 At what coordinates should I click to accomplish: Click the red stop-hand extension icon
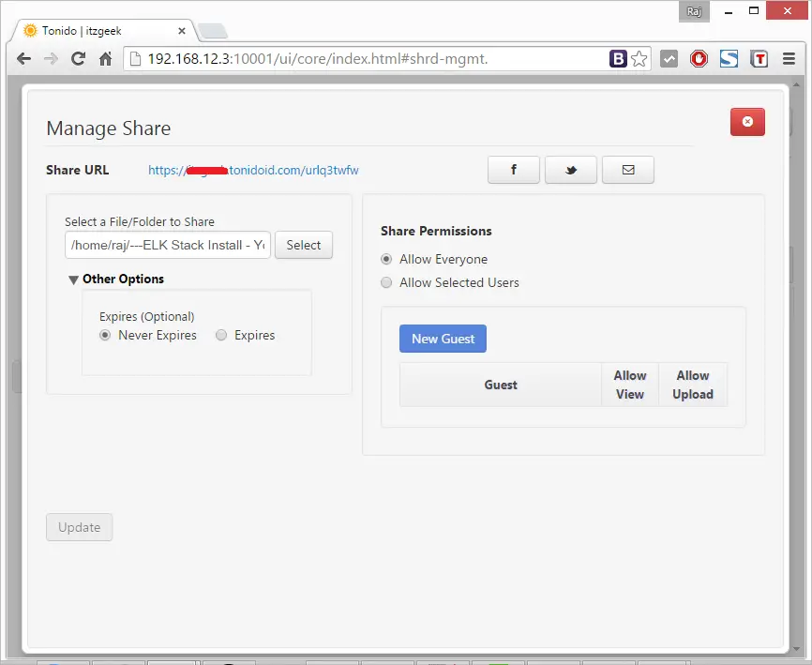pyautogui.click(x=699, y=59)
